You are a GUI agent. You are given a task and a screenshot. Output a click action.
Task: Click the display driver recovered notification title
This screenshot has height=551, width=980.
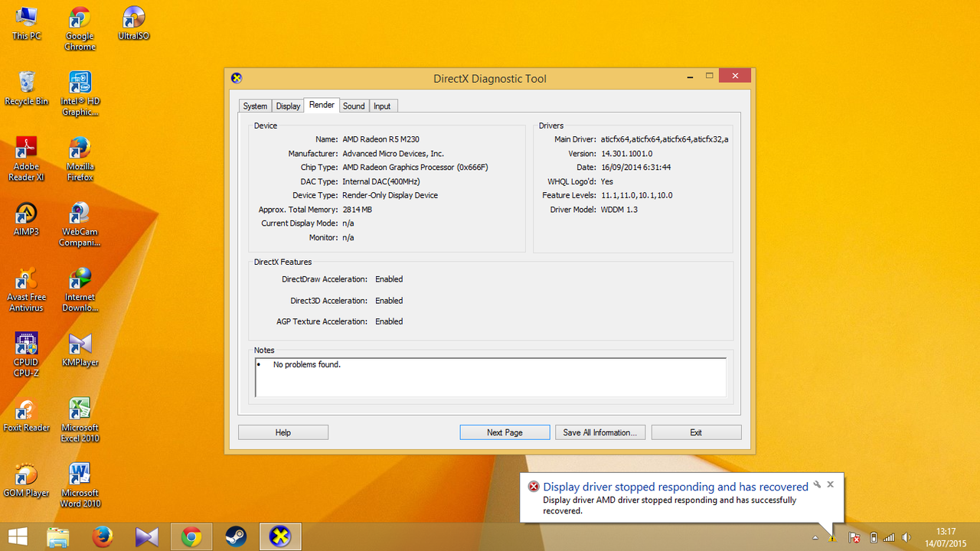tap(675, 487)
